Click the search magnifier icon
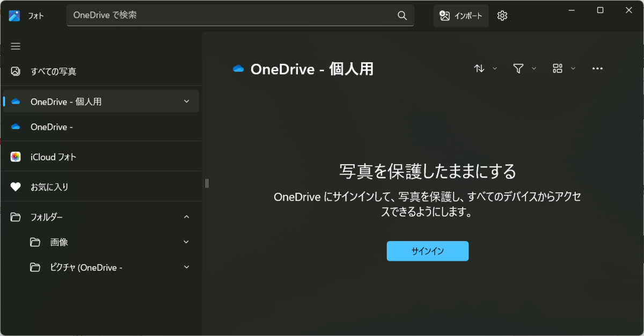This screenshot has height=336, width=644. point(402,16)
